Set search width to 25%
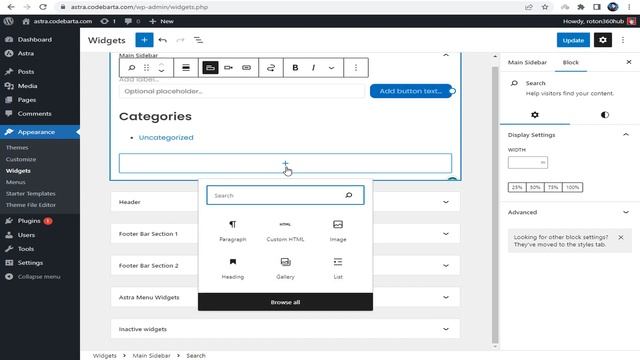640x360 pixels. click(x=517, y=187)
